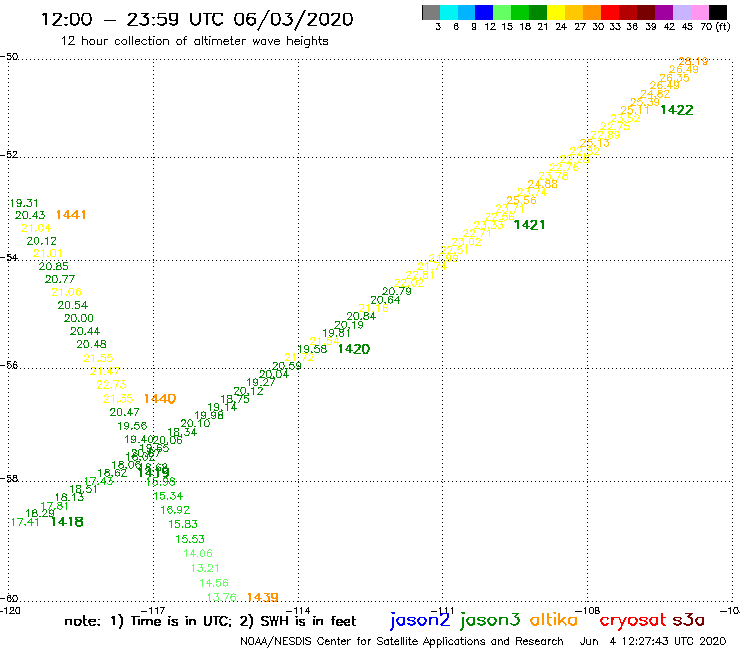Click the purple legend color swatch
740x650 pixels.
point(664,12)
